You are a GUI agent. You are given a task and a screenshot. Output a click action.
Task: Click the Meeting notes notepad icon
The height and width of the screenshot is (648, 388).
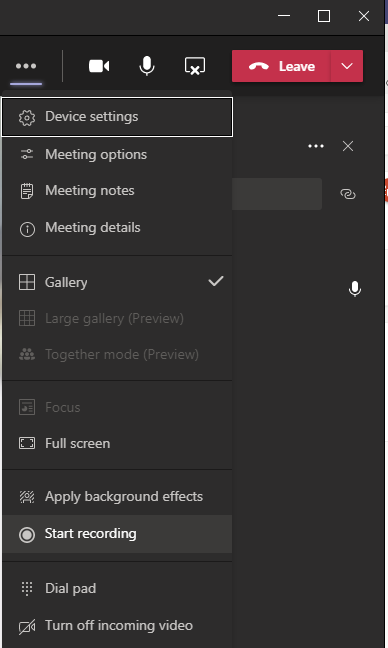click(x=27, y=191)
